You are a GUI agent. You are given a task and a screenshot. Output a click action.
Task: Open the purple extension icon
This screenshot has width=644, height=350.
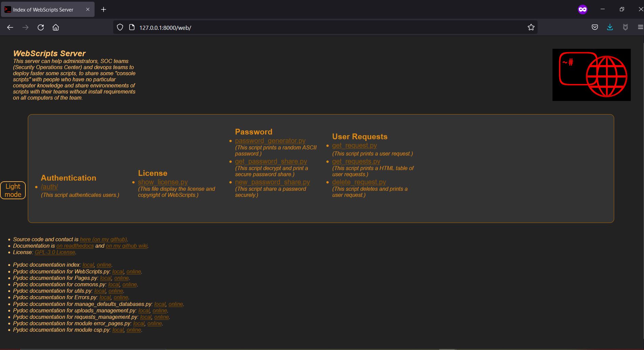[x=582, y=9]
